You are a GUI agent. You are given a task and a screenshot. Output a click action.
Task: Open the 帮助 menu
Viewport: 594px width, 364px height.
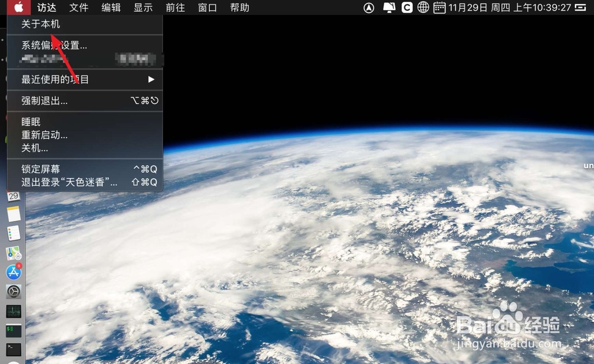click(x=240, y=8)
